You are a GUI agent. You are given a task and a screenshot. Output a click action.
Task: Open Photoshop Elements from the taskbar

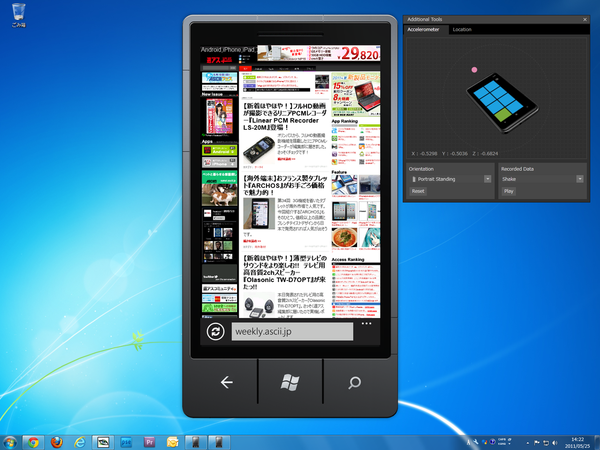[126, 443]
